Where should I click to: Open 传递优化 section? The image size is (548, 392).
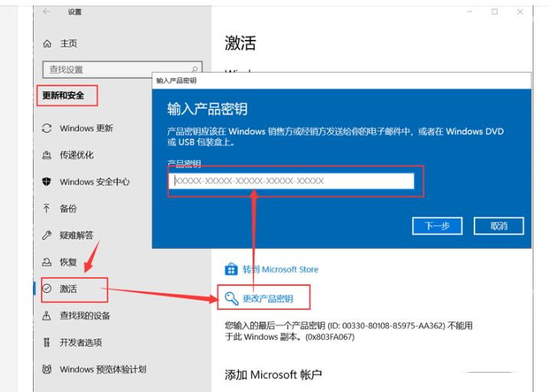coord(77,155)
